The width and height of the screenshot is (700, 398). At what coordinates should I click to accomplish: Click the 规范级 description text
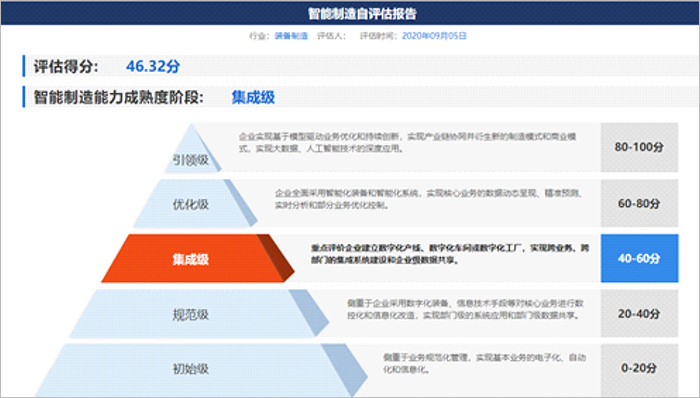[465, 309]
